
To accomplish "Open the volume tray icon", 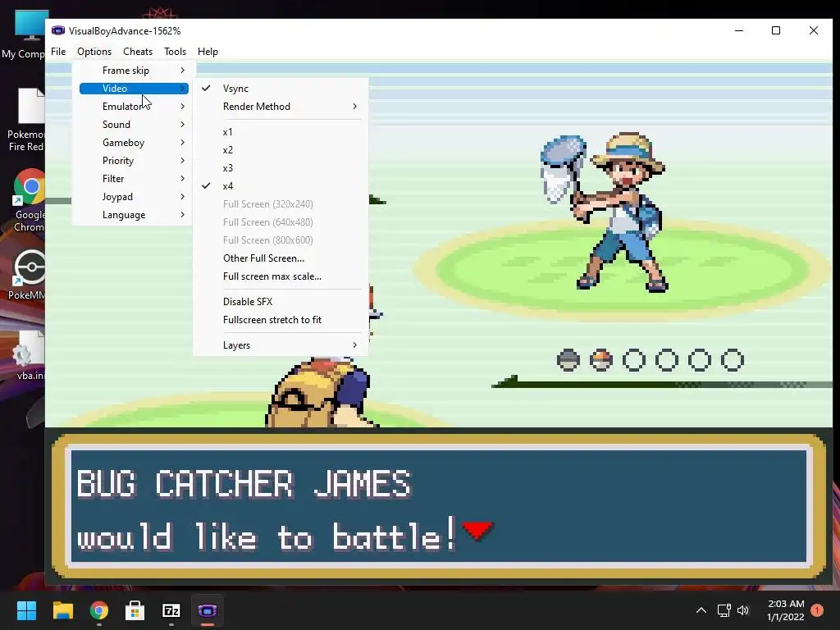I will (743, 610).
